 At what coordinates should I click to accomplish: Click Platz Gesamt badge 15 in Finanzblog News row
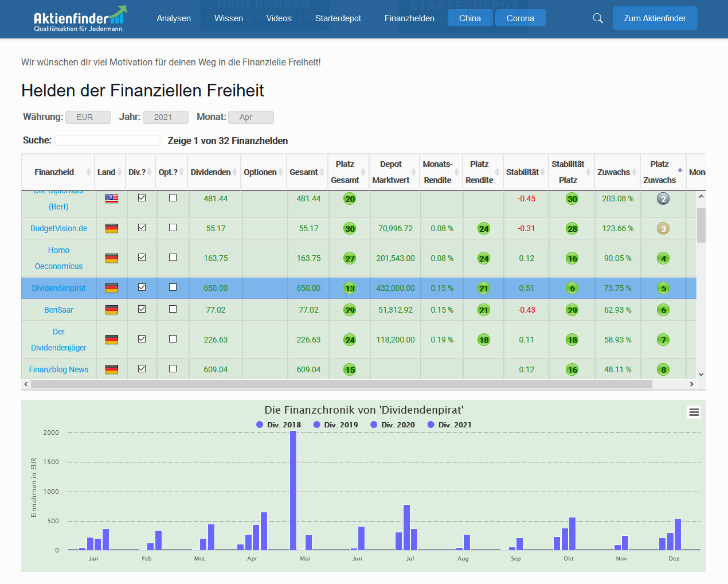tap(350, 369)
